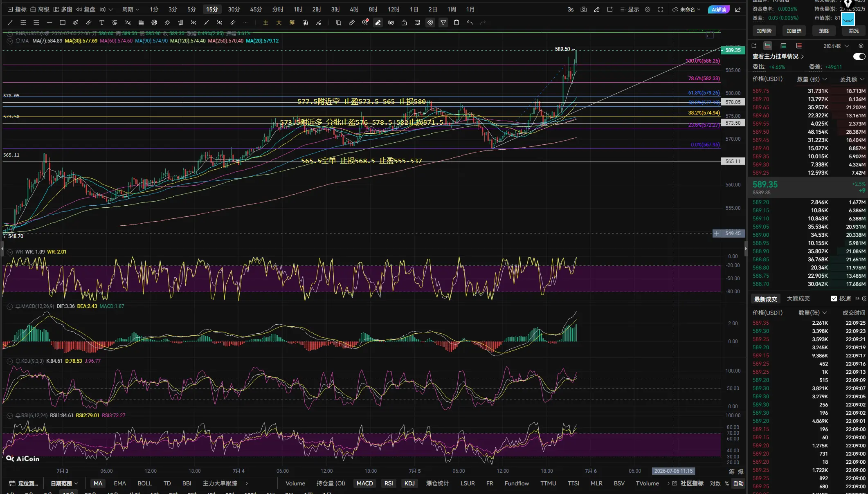868x494 pixels.
Task: Collapse the WR indicator legend circle
Action: pos(10,252)
